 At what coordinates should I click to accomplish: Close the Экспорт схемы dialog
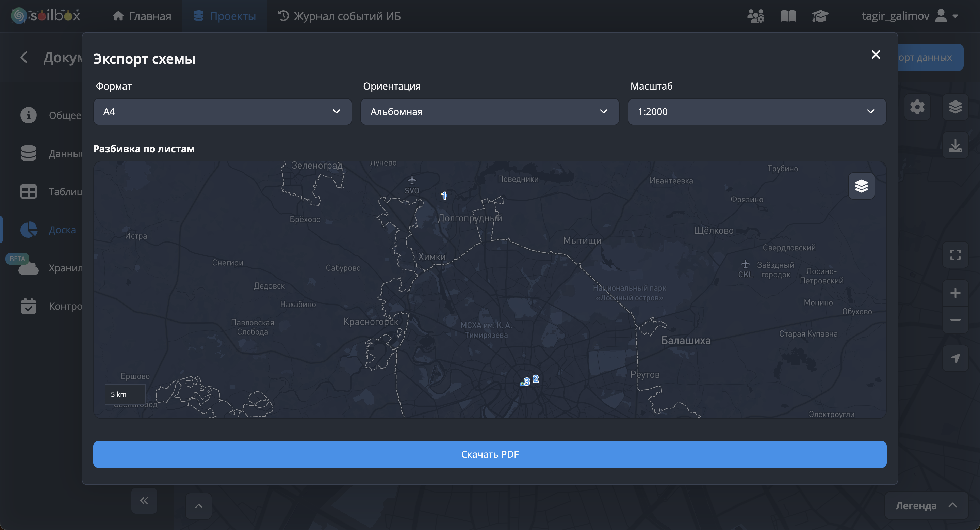pyautogui.click(x=876, y=54)
